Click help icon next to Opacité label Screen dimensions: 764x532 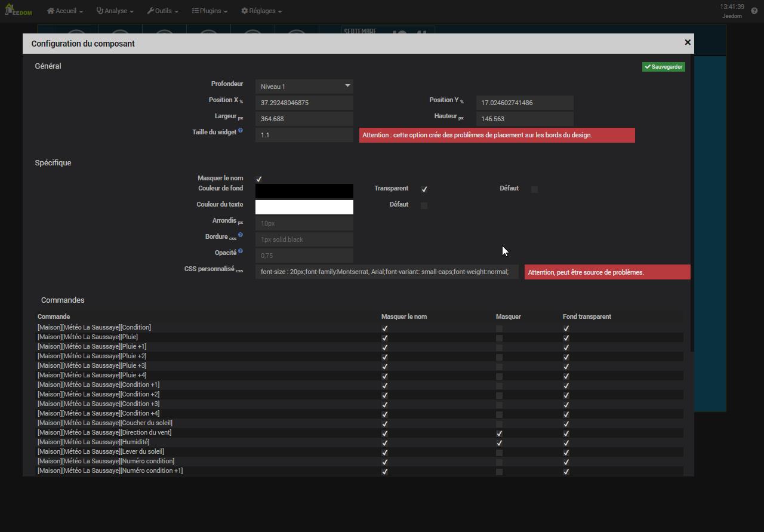pos(241,251)
